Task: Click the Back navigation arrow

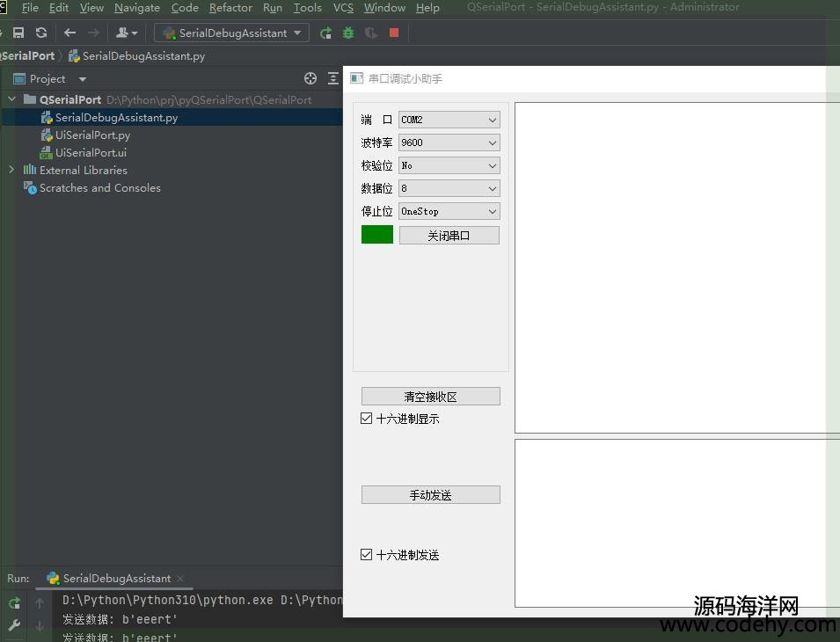Action: 70,33
